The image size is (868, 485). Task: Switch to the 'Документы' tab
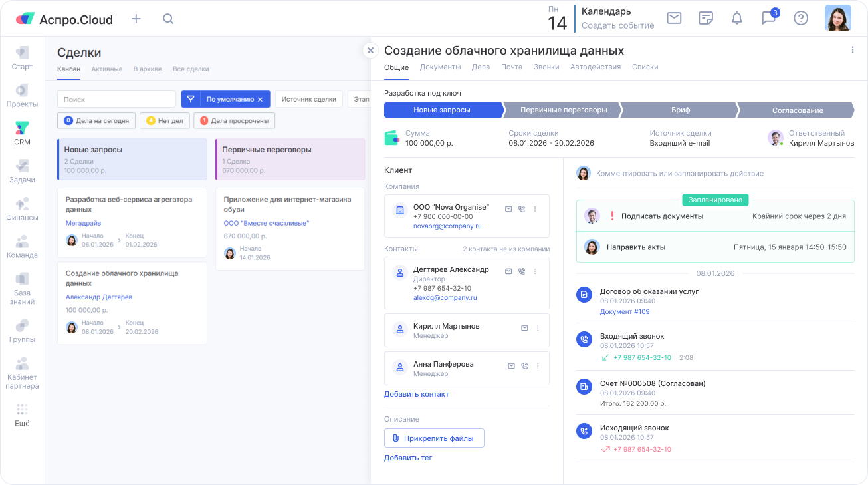pyautogui.click(x=440, y=67)
